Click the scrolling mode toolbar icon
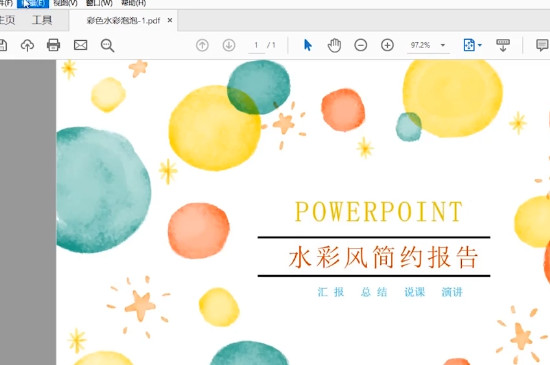The width and height of the screenshot is (550, 365). click(503, 45)
